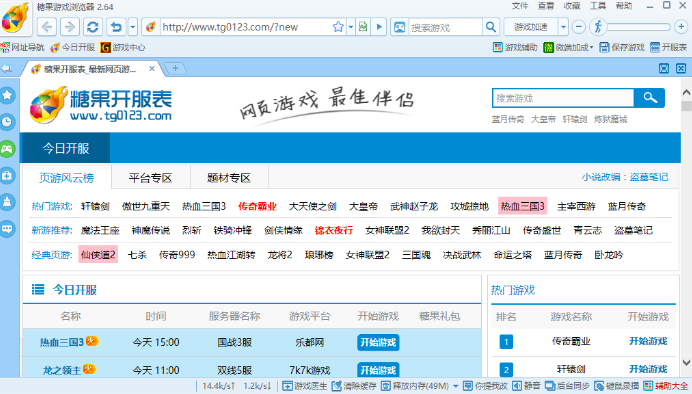The width and height of the screenshot is (692, 394).
Task: Open the 帮助 menu
Action: (x=624, y=6)
